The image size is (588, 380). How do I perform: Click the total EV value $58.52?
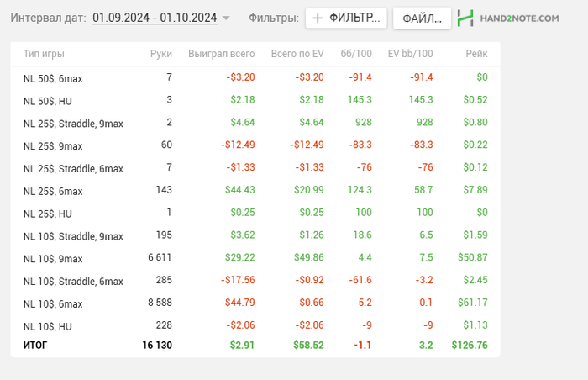point(308,345)
